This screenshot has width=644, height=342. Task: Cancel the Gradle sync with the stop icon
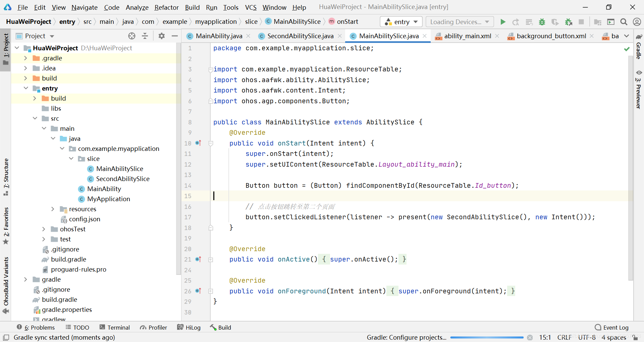tap(530, 338)
